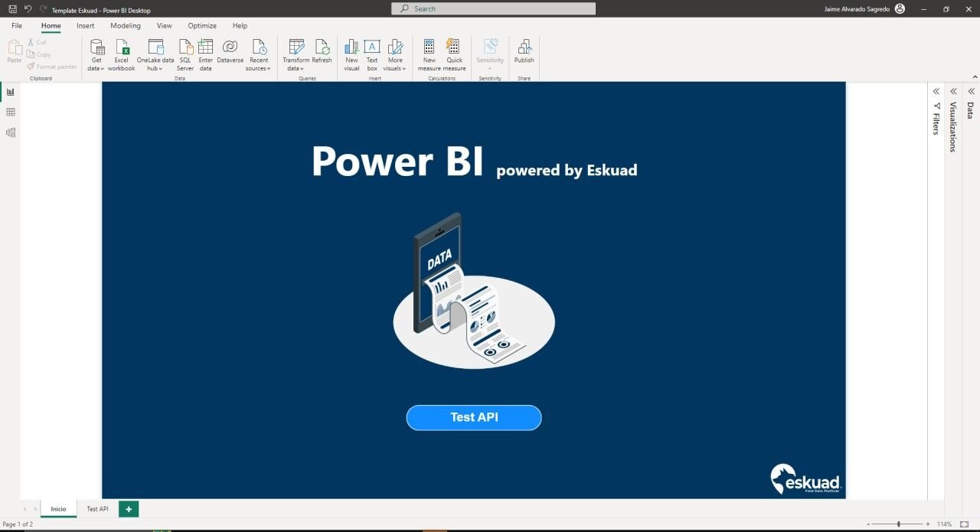Click the Refresh queries icon
This screenshot has height=532, width=980.
[x=322, y=46]
